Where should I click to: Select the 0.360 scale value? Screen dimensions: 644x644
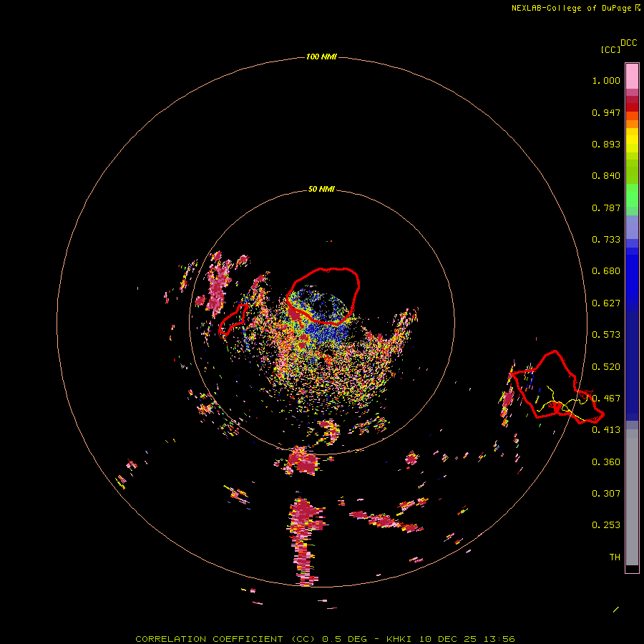point(606,462)
